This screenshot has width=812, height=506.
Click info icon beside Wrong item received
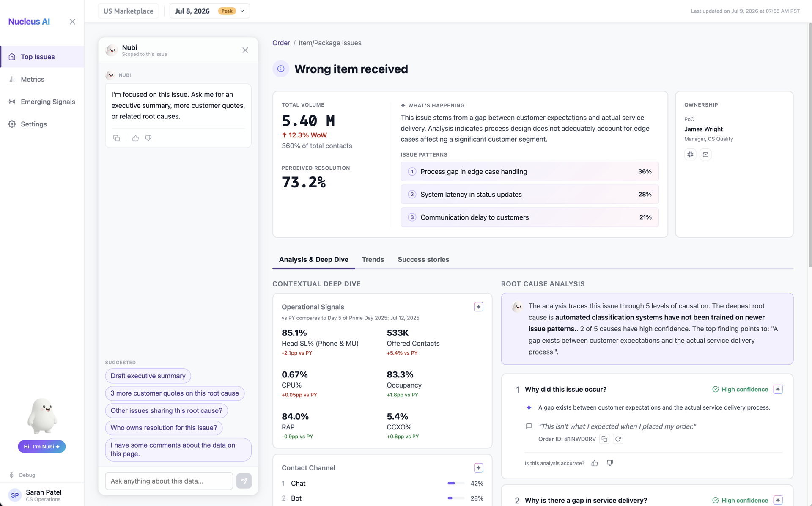pos(281,69)
